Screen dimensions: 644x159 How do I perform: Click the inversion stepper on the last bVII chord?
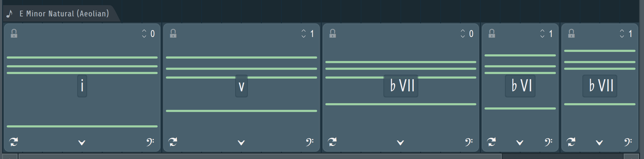(x=622, y=34)
